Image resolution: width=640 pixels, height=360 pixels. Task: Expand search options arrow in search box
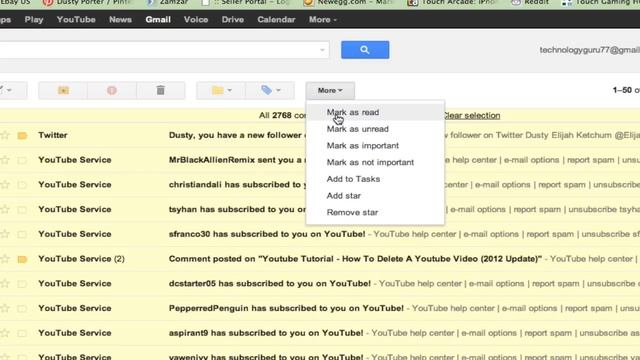[322, 50]
